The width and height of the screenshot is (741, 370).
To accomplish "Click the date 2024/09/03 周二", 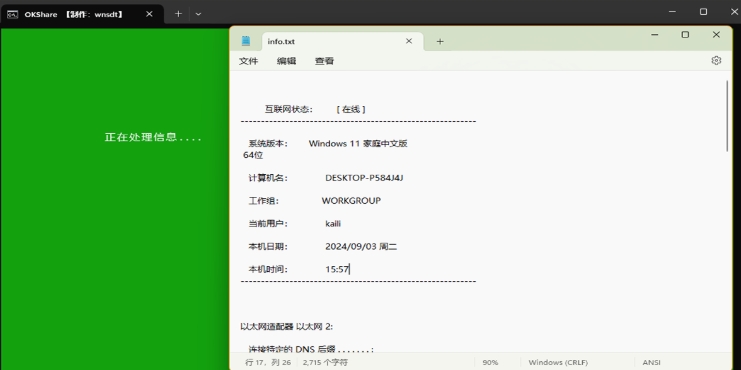I will [x=361, y=247].
